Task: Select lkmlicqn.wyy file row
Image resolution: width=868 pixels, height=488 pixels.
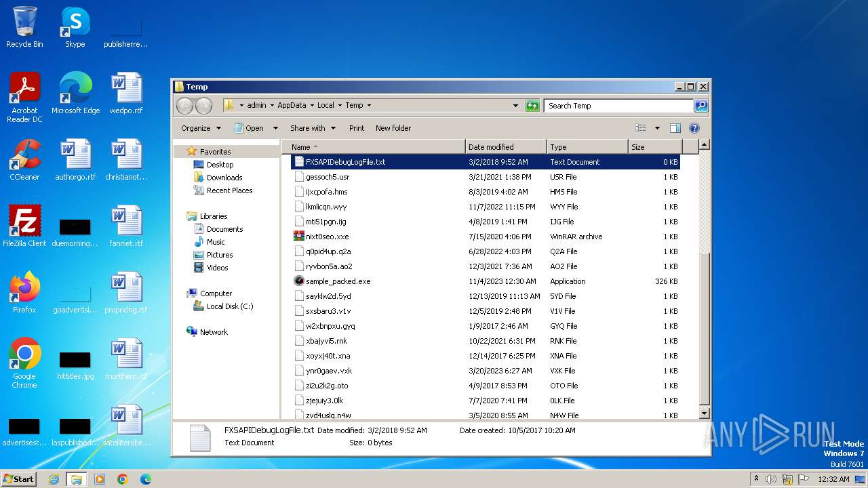Action: pos(486,207)
